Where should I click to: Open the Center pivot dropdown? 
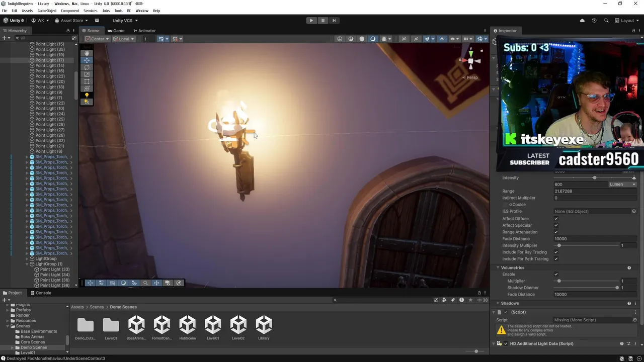click(x=97, y=39)
